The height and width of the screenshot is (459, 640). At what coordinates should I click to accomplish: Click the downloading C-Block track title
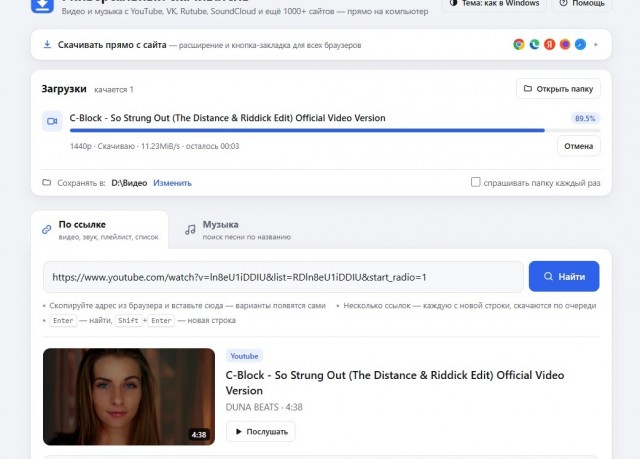click(x=227, y=118)
